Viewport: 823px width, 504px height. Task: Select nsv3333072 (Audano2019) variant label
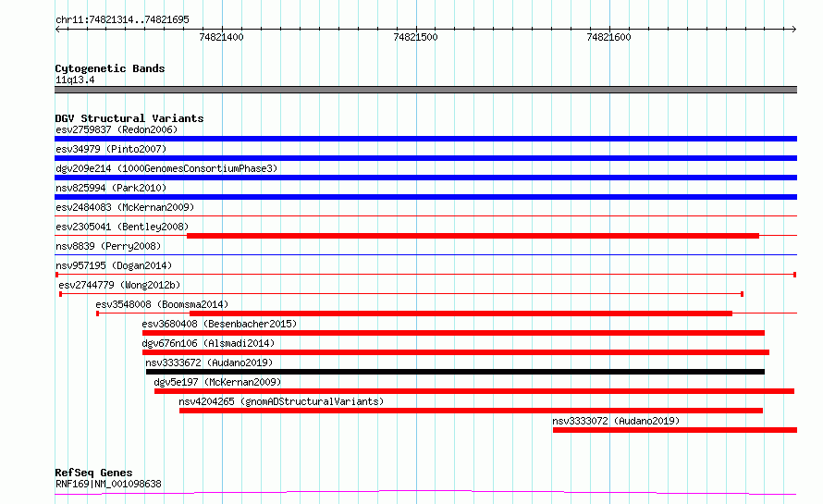(x=616, y=421)
